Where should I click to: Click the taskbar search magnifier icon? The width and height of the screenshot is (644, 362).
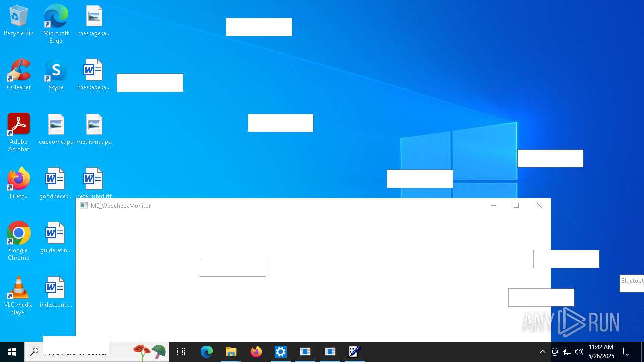click(34, 352)
